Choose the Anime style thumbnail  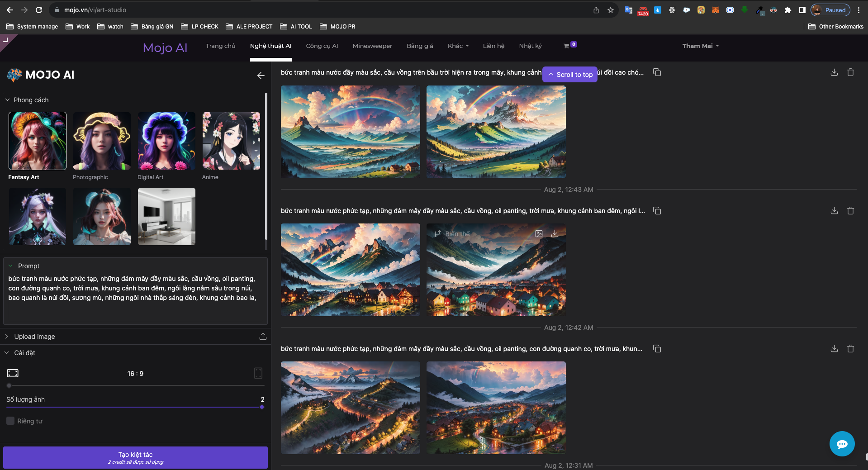click(231, 141)
